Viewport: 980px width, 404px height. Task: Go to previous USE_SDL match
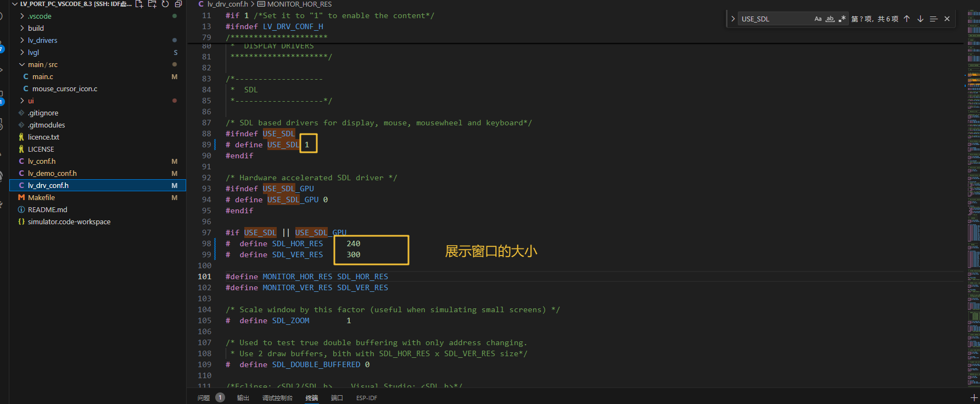(906, 19)
